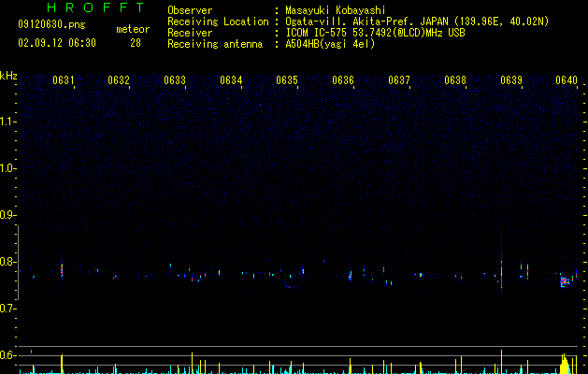Click the yellow intensity spike under 0631
This screenshot has width=588, height=374.
click(x=62, y=364)
